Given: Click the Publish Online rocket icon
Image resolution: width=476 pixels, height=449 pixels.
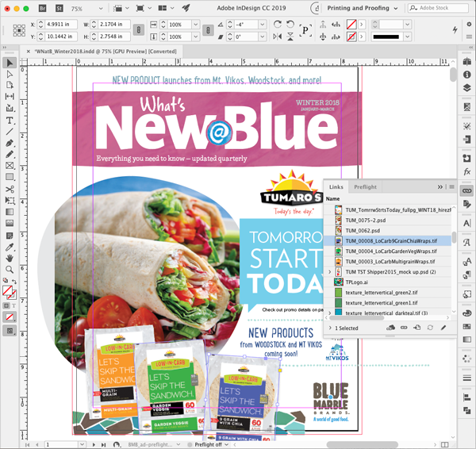Looking at the screenshot, I should tap(186, 8).
